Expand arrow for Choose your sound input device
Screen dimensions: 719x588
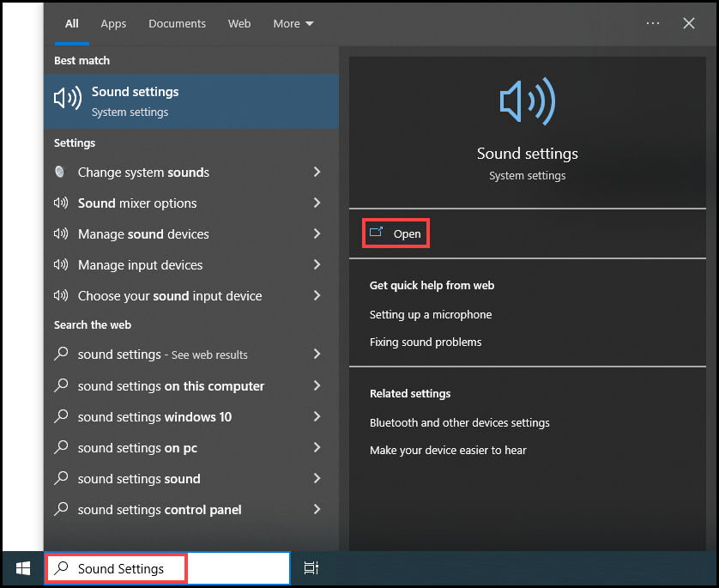coord(317,295)
